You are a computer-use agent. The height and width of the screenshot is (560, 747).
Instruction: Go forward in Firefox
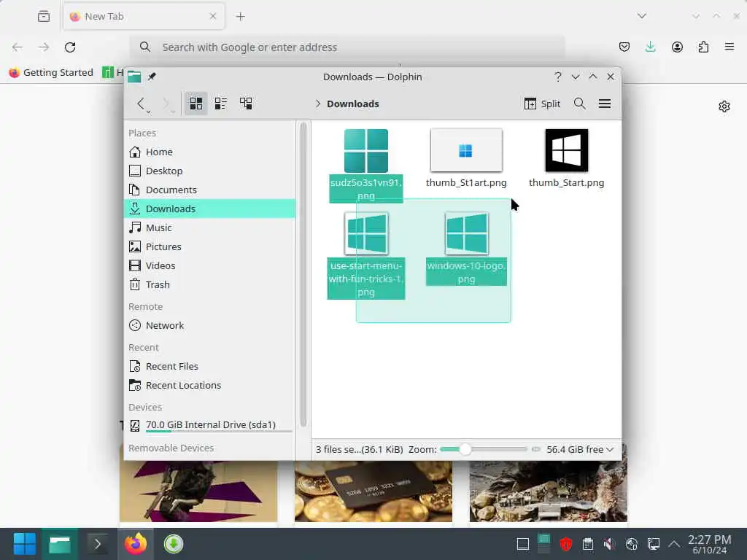[x=44, y=47]
